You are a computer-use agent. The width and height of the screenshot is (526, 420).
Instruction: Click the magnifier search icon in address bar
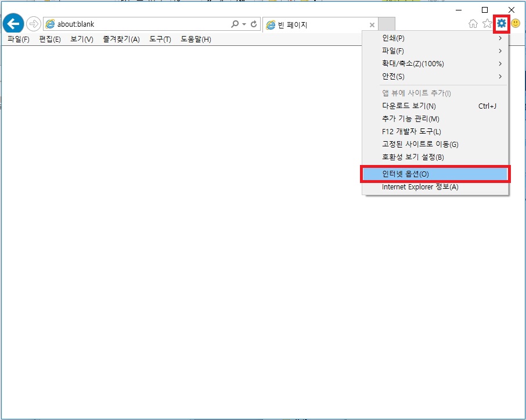235,24
